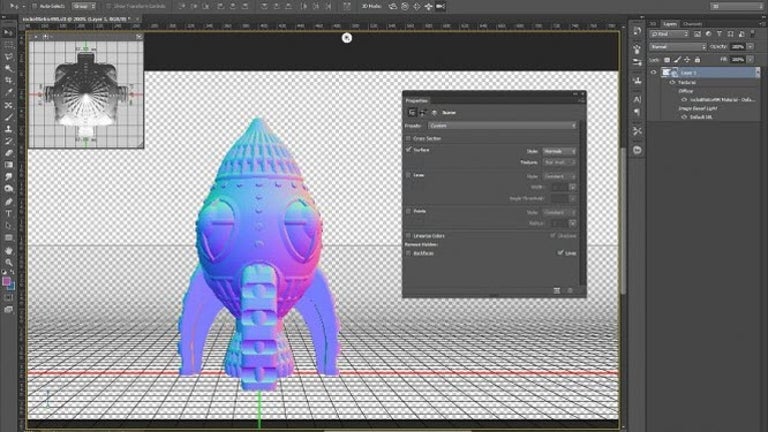The image size is (768, 432).
Task: Click the foreground color swatch
Action: coord(6,281)
